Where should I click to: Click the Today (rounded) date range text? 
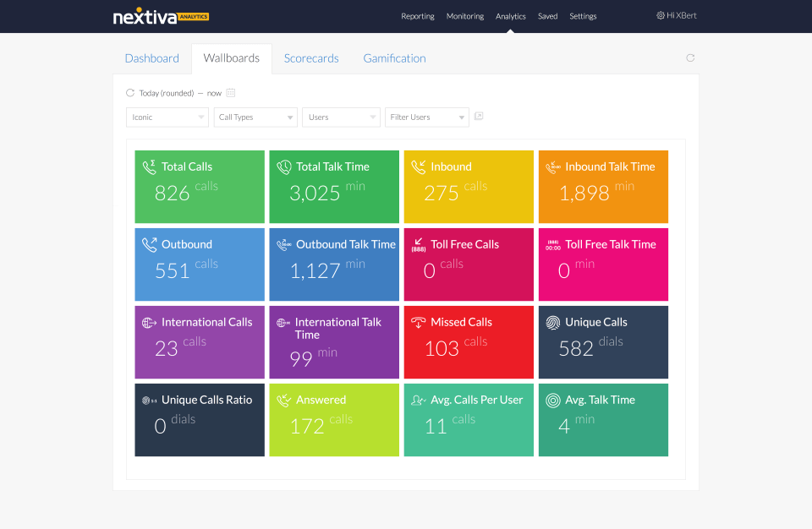point(167,93)
